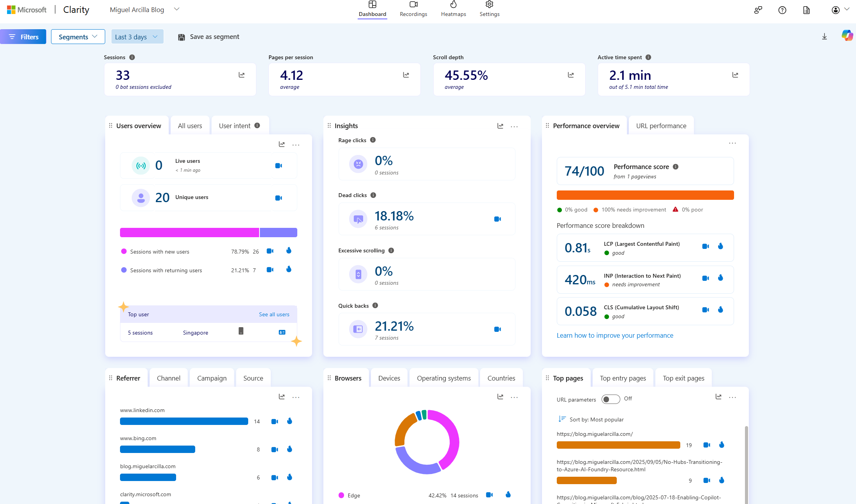Open LCP recordings icon

706,246
